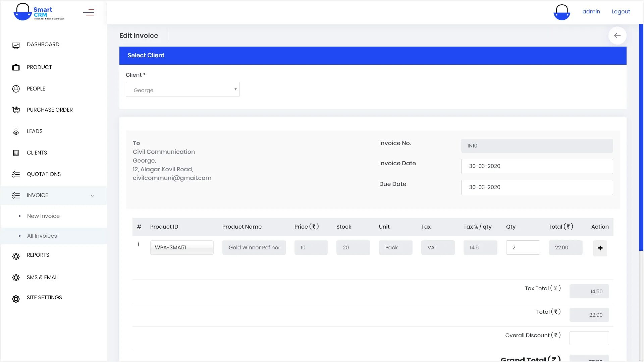
Task: Click the back arrow button
Action: pyautogui.click(x=617, y=36)
